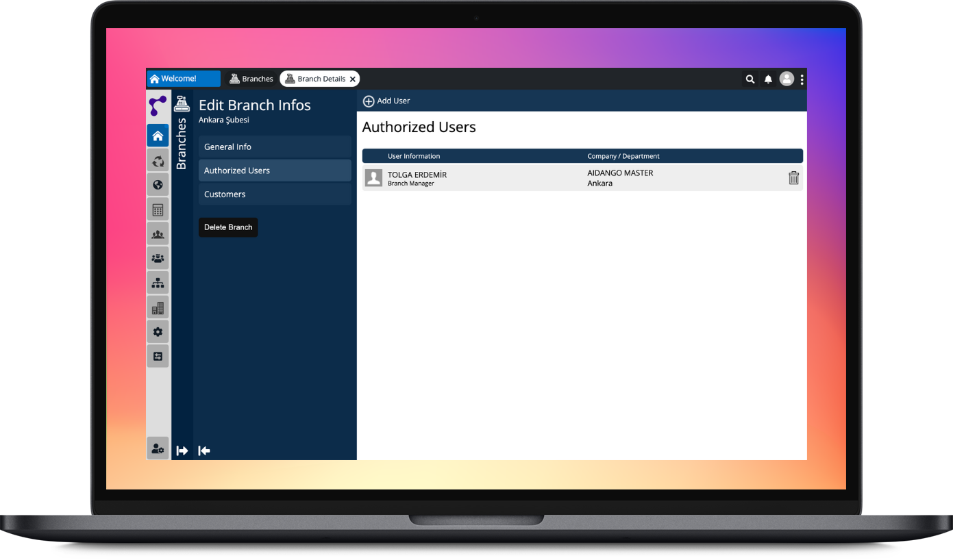953x560 pixels.
Task: Open the notifications bell
Action: (x=768, y=79)
